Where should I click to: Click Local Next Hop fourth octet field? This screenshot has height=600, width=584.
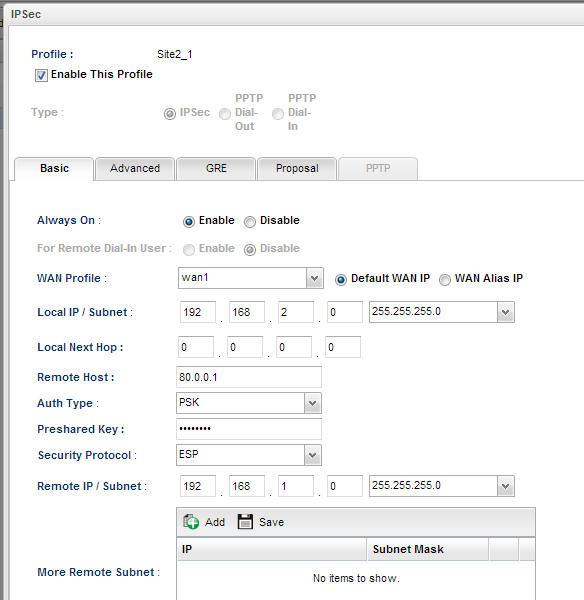click(x=343, y=347)
